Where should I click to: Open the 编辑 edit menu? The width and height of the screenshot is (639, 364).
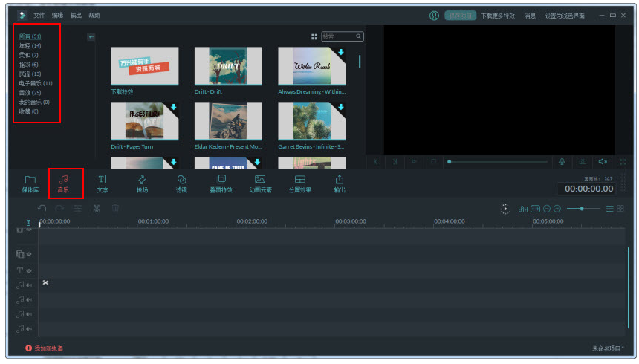tap(57, 15)
